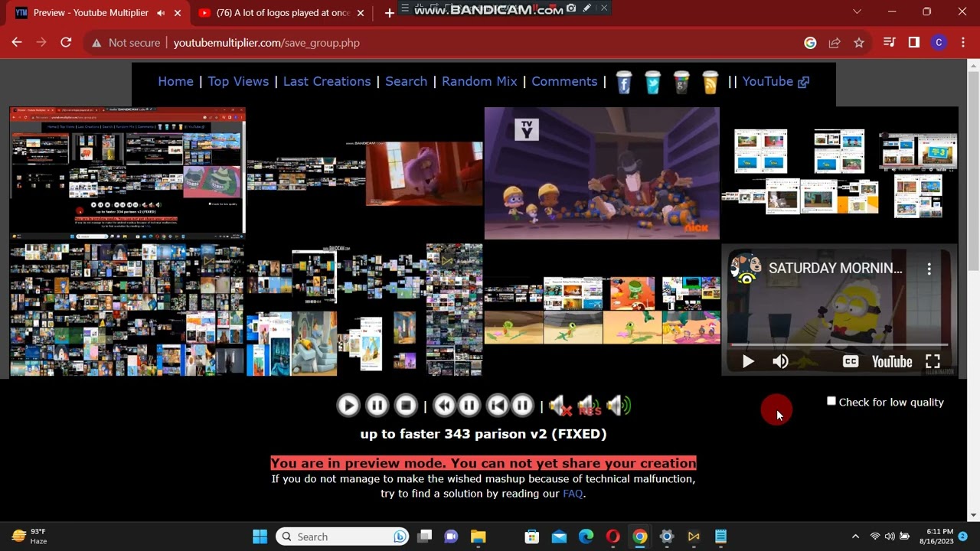Enable the Check for low quality checkbox

(x=831, y=401)
